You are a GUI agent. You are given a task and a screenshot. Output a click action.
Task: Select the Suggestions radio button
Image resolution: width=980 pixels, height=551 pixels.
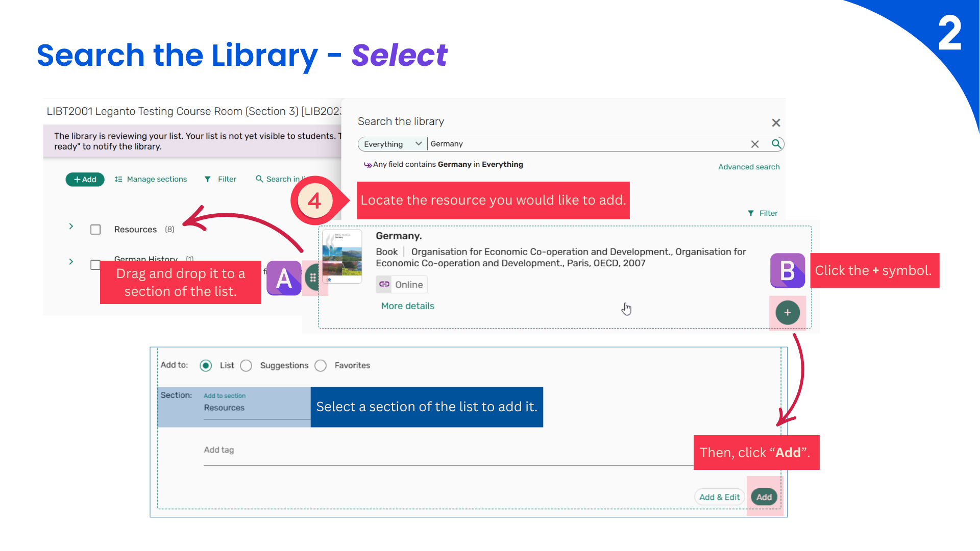pos(246,365)
